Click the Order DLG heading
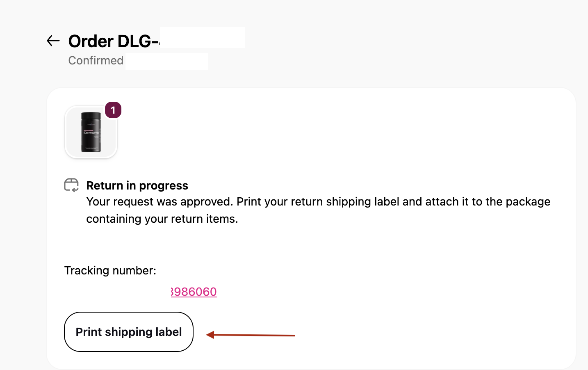This screenshot has width=588, height=370. coord(114,41)
